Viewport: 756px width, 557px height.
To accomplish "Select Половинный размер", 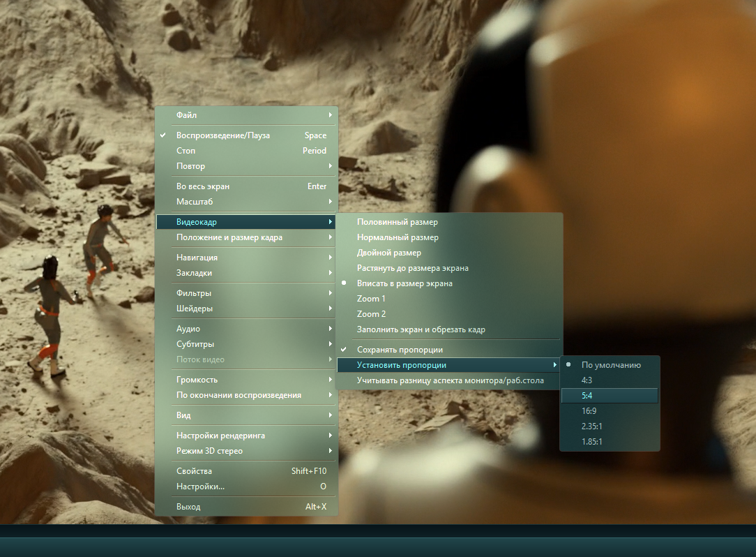I will click(449, 222).
